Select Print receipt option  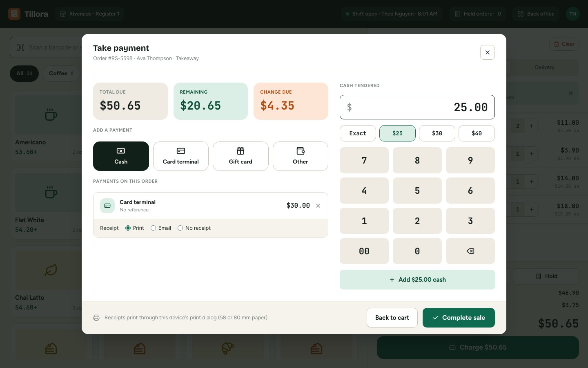(x=135, y=228)
